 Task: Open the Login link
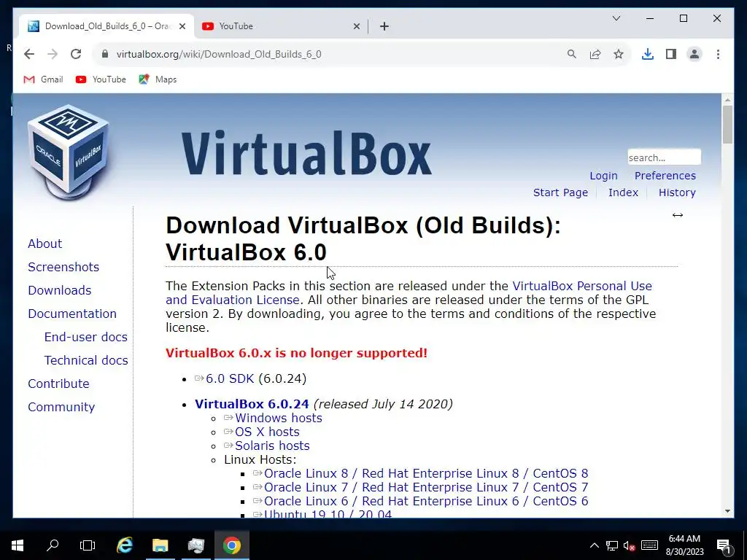pyautogui.click(x=603, y=176)
